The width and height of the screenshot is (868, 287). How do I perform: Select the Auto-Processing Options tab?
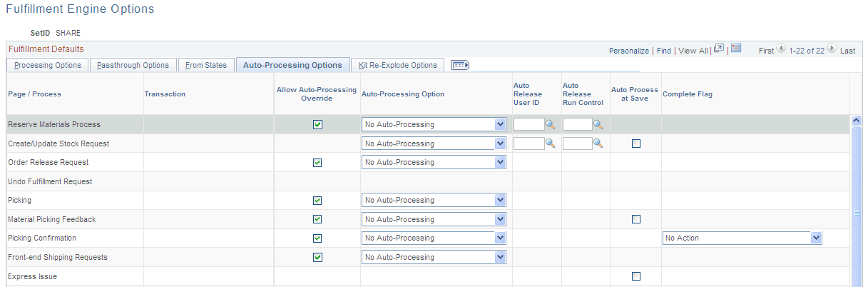(292, 65)
